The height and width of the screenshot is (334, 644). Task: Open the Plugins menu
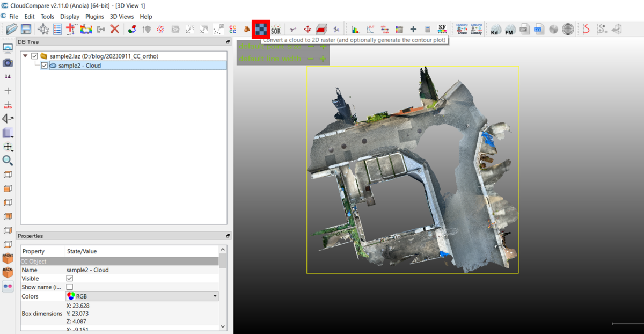94,17
